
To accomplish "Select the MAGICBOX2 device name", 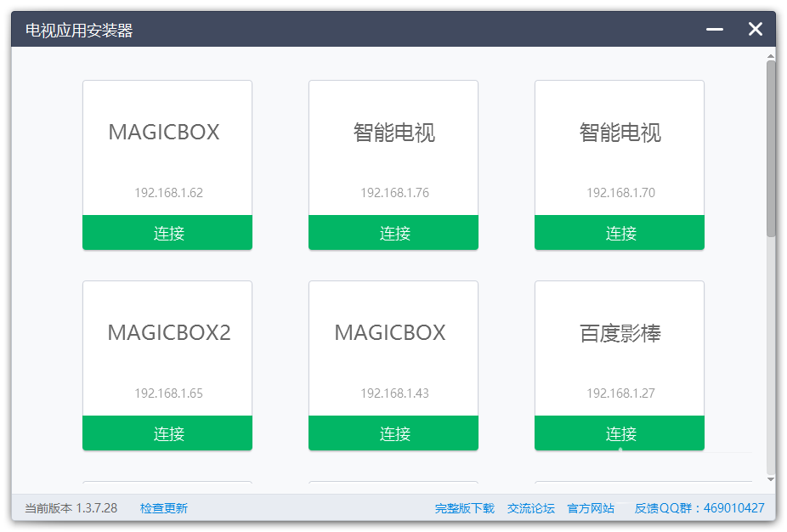I will tap(168, 333).
